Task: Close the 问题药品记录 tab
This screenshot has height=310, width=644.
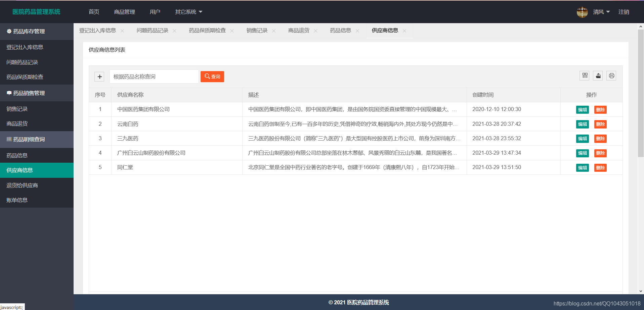Action: point(175,31)
